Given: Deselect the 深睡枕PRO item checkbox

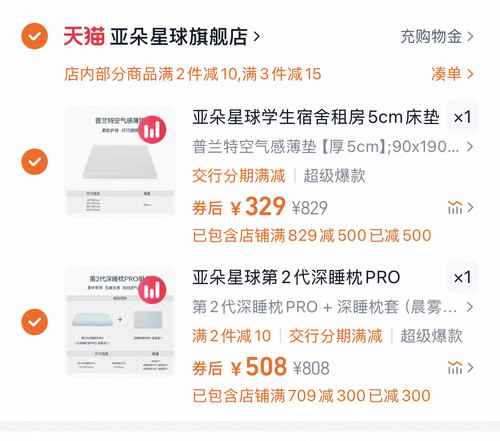Looking at the screenshot, I should (x=35, y=322).
